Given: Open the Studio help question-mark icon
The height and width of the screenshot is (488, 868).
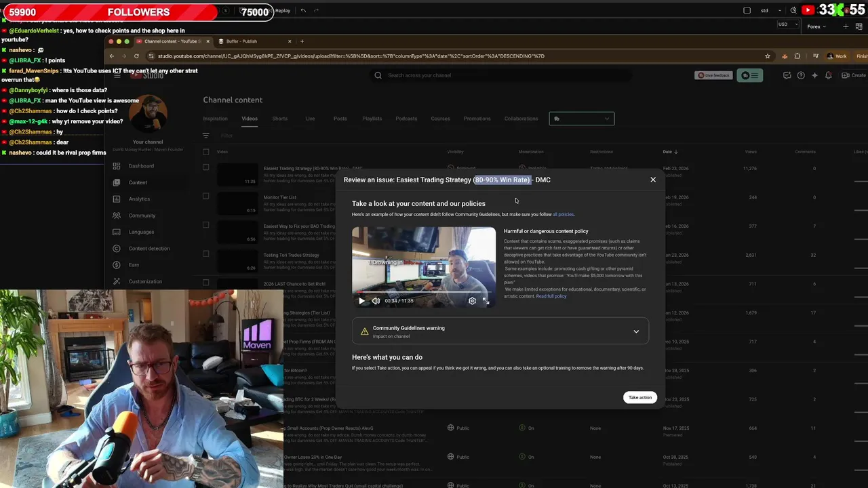Looking at the screenshot, I should click(x=801, y=75).
